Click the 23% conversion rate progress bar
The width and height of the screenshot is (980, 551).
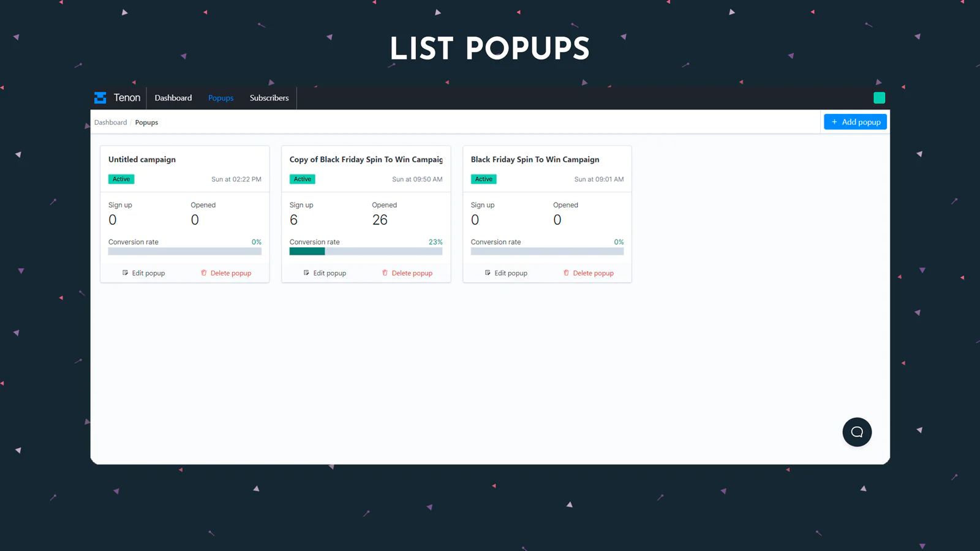(366, 251)
